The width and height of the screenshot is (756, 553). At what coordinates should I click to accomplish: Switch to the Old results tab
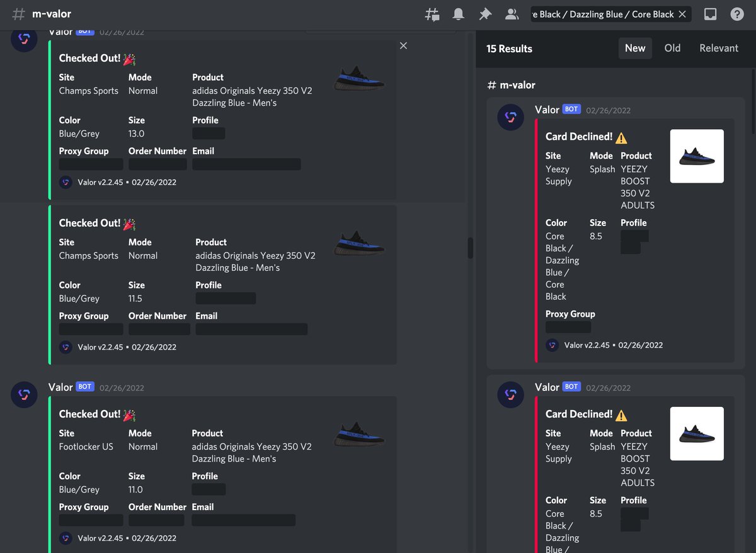(672, 48)
